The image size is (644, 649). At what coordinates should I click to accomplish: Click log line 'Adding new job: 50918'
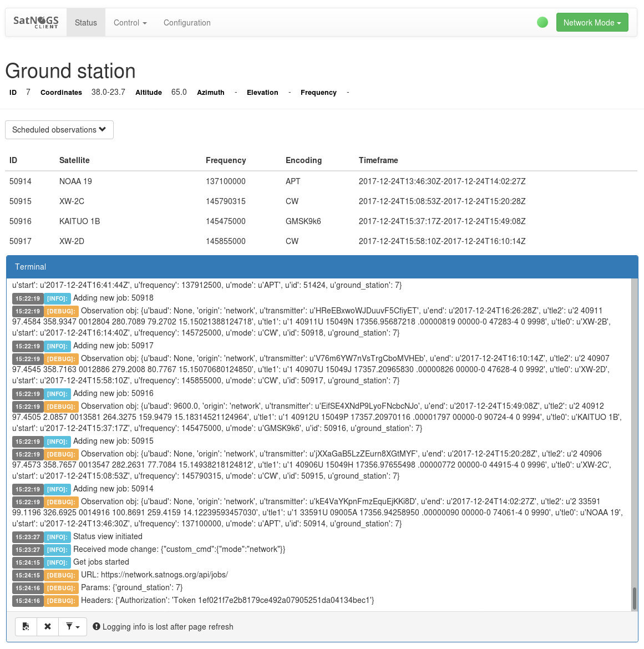[x=113, y=298]
